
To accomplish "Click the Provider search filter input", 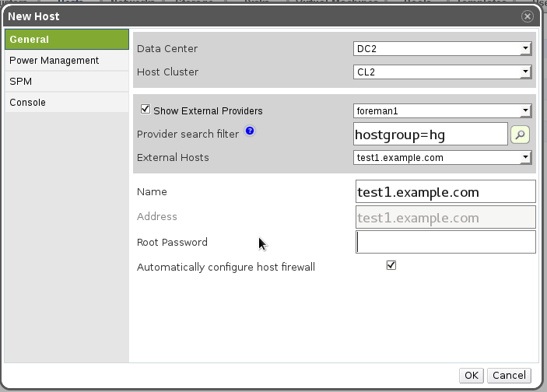I will coord(430,135).
